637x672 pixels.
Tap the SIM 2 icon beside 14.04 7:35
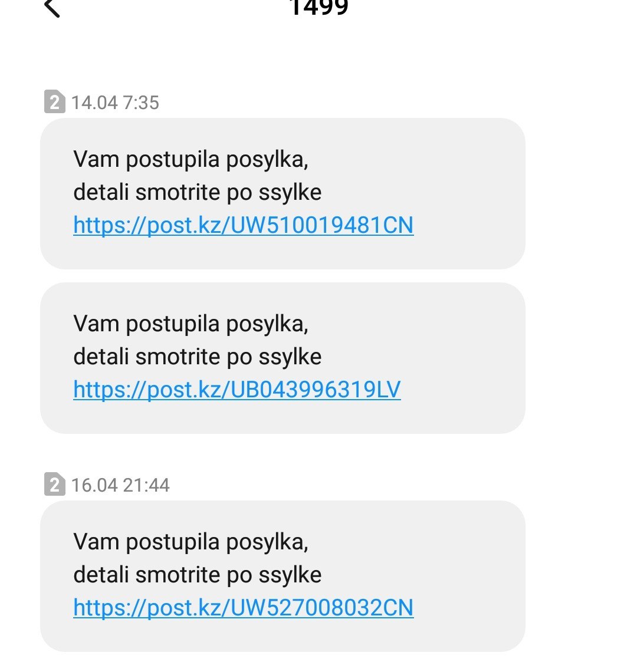(54, 101)
